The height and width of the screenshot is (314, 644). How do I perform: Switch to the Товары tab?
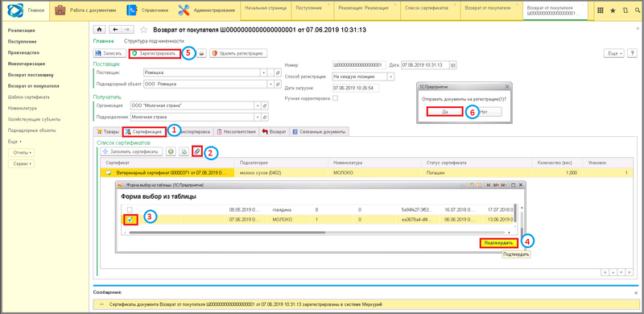(x=107, y=132)
